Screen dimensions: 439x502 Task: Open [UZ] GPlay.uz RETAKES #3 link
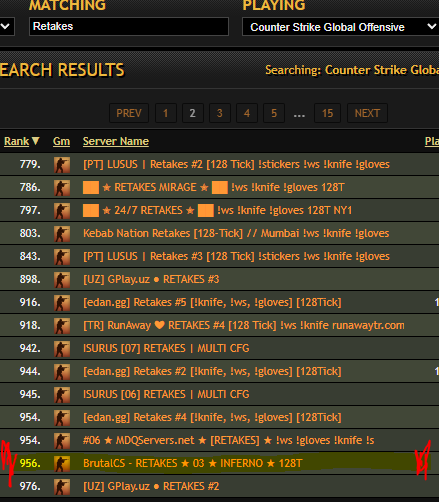151,279
